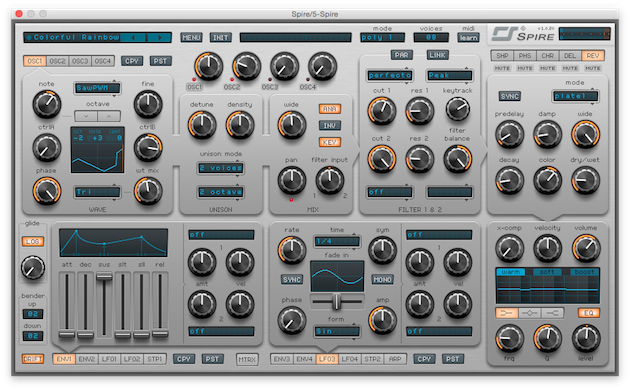Toggle the DRIFT button
Viewport: 630px width, 390px height.
point(33,359)
